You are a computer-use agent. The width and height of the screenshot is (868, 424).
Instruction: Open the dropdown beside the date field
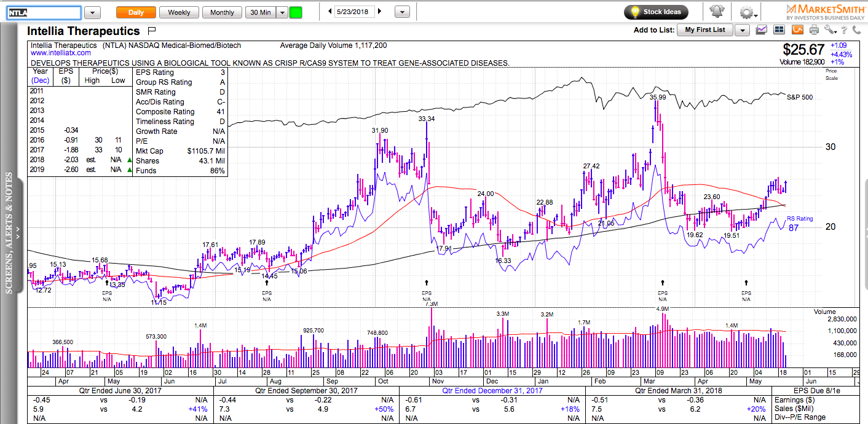(x=402, y=12)
